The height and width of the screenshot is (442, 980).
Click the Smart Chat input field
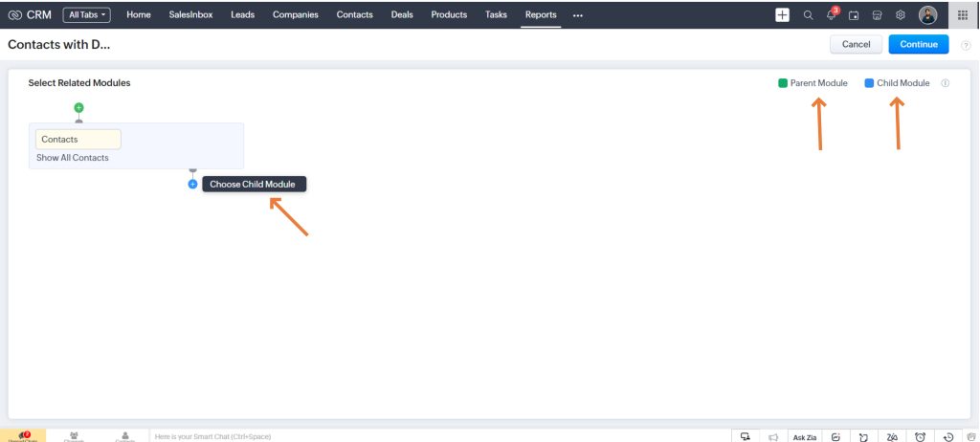coord(440,436)
